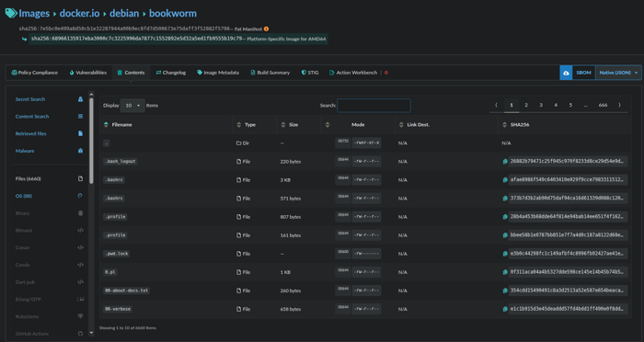Click the SBOM button
The height and width of the screenshot is (342, 644).
coord(583,73)
